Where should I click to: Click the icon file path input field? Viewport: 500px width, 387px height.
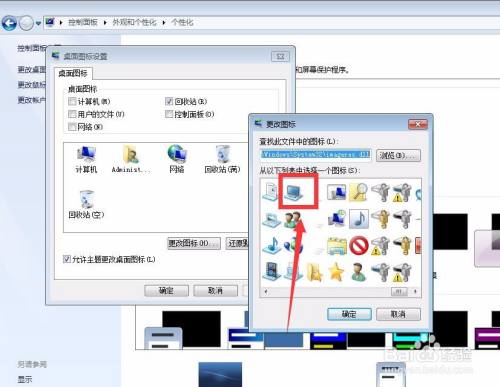click(x=316, y=155)
